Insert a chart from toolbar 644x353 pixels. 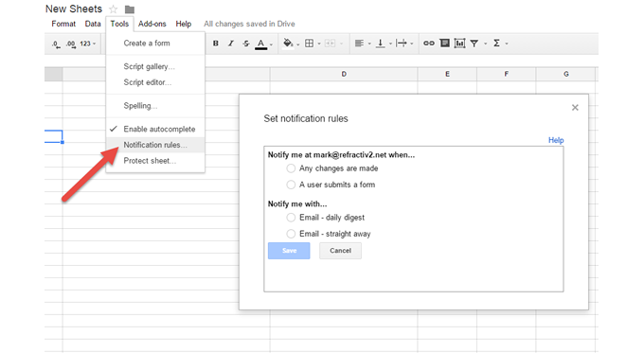[459, 44]
